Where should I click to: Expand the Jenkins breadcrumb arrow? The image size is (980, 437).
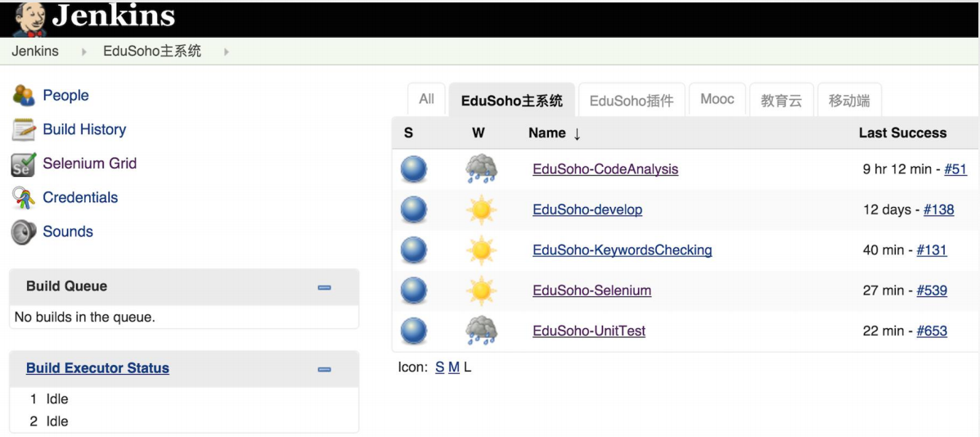84,52
